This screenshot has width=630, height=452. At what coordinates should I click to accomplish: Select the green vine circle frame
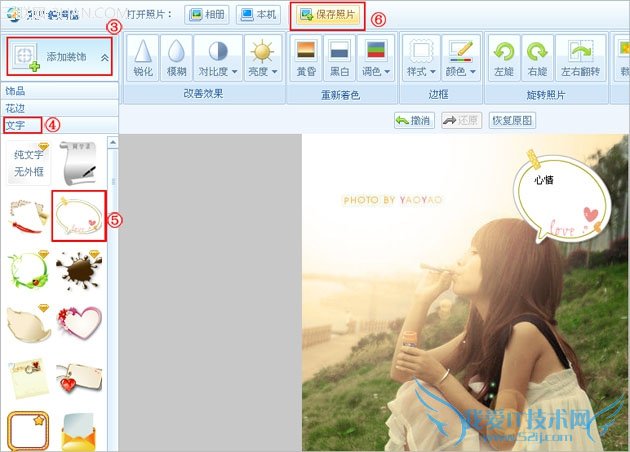[x=28, y=270]
